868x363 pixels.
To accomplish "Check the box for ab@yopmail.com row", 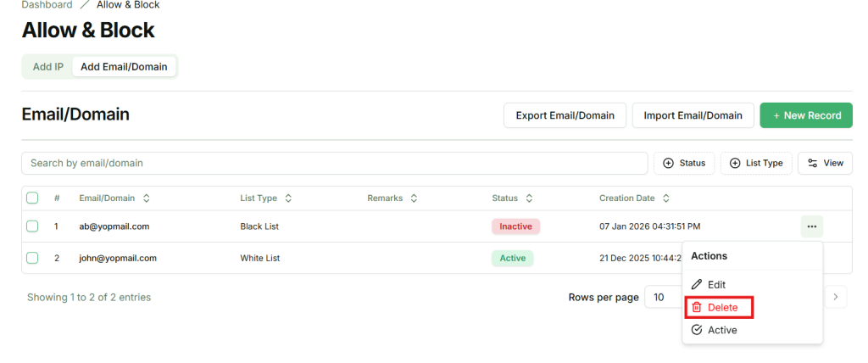I will (x=32, y=226).
